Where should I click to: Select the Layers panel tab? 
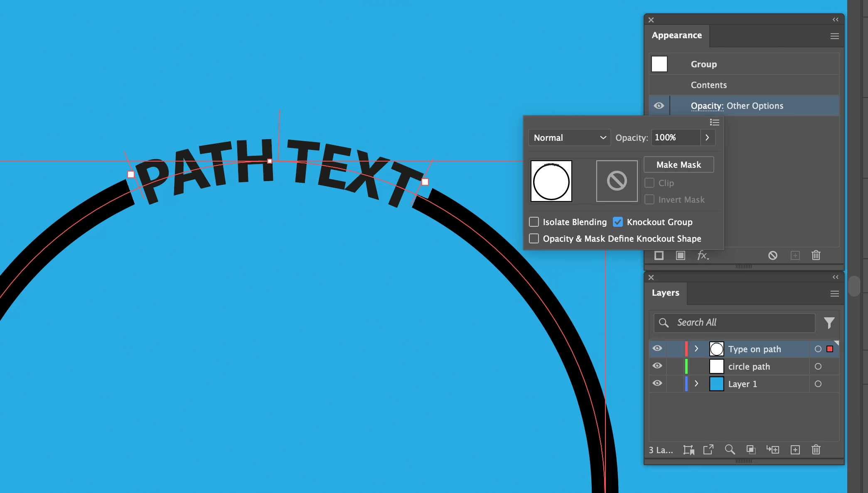(x=665, y=293)
